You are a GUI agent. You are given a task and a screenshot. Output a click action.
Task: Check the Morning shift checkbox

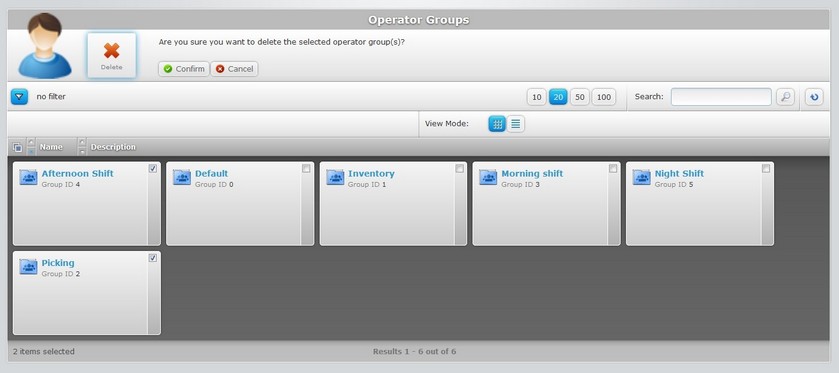pyautogui.click(x=613, y=169)
